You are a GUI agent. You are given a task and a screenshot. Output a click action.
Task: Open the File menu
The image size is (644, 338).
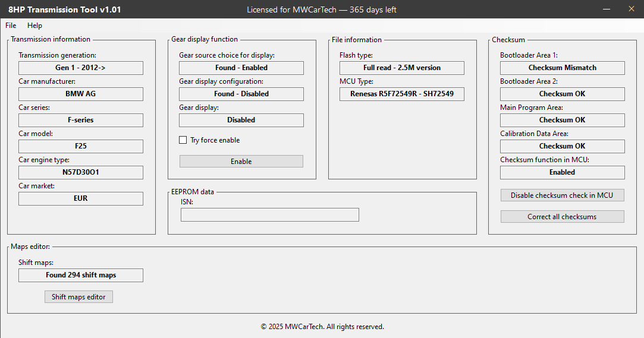click(x=11, y=26)
